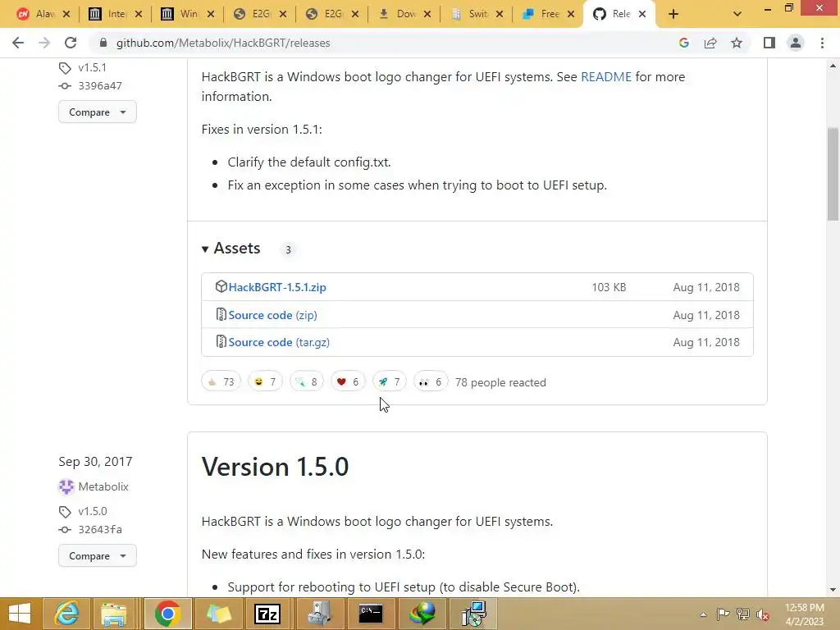Open the Command Prompt taskbar icon
Screen dimensions: 840x630
pyautogui.click(x=371, y=614)
